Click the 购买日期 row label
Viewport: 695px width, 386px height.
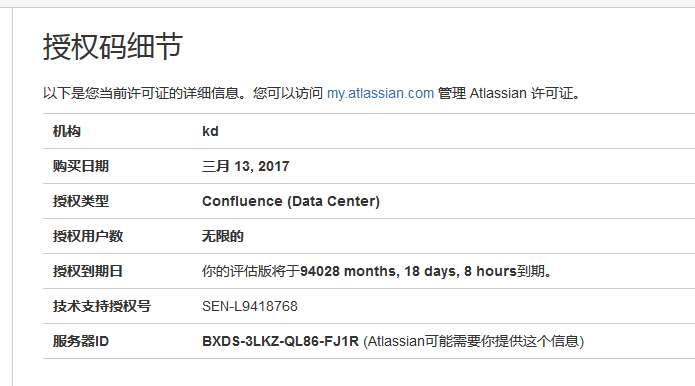tap(81, 166)
